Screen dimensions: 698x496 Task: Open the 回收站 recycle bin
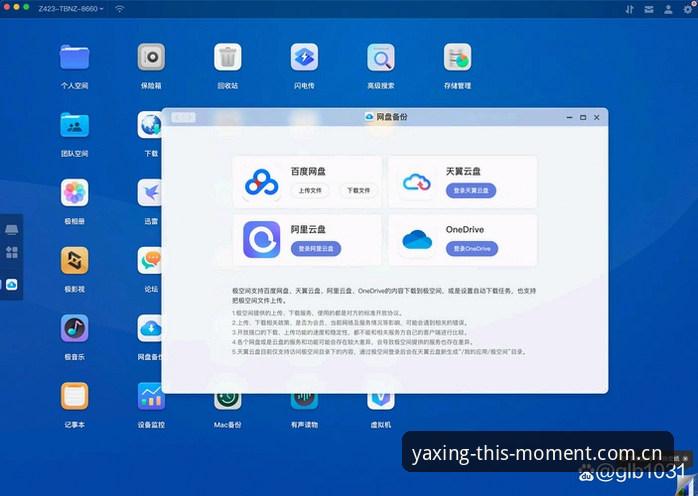pos(228,57)
